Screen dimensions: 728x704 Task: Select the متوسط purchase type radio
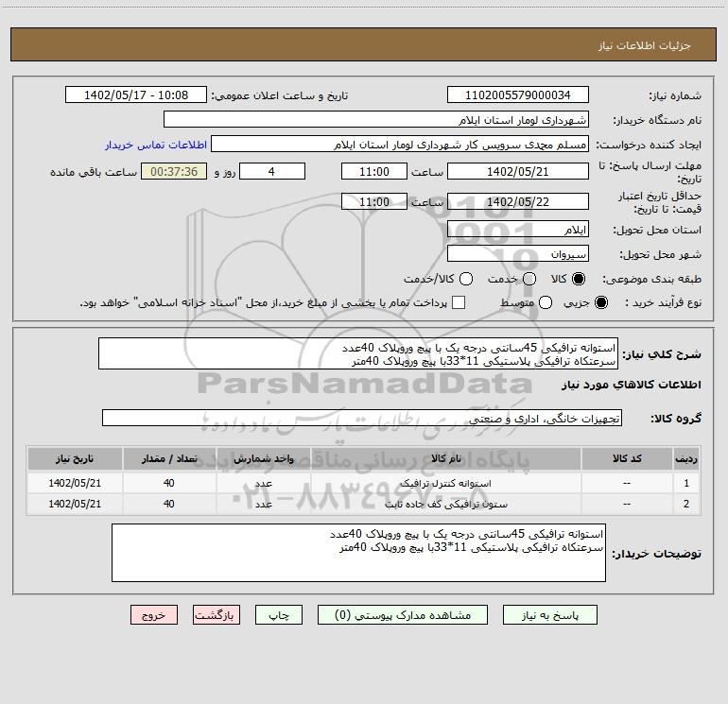[x=546, y=302]
